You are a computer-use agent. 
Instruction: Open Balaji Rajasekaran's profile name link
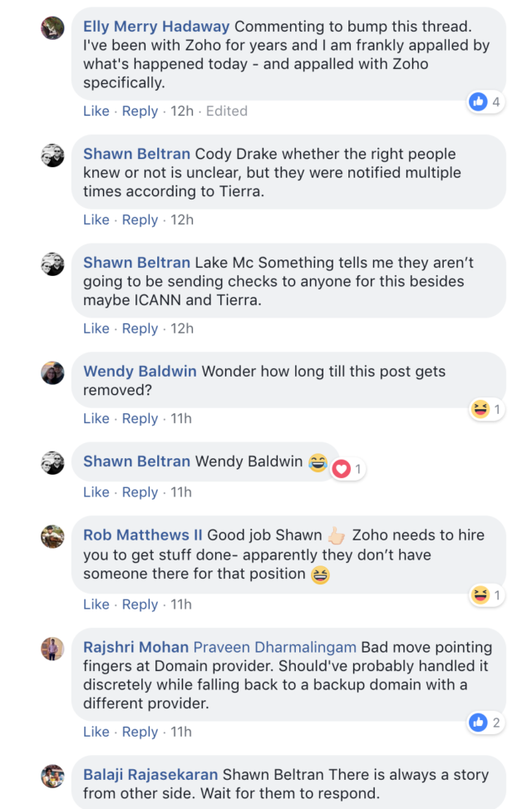click(150, 774)
